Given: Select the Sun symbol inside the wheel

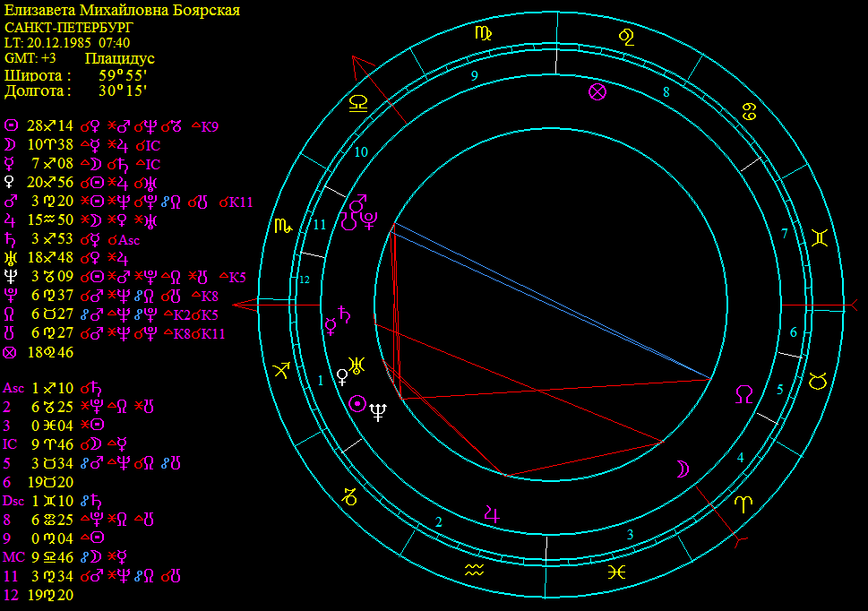Looking at the screenshot, I should coord(358,404).
